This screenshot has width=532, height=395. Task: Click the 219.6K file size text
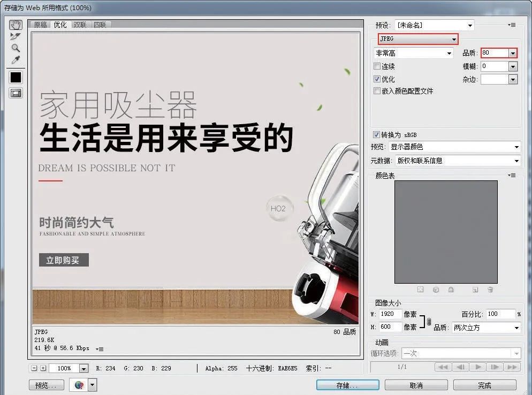point(44,340)
